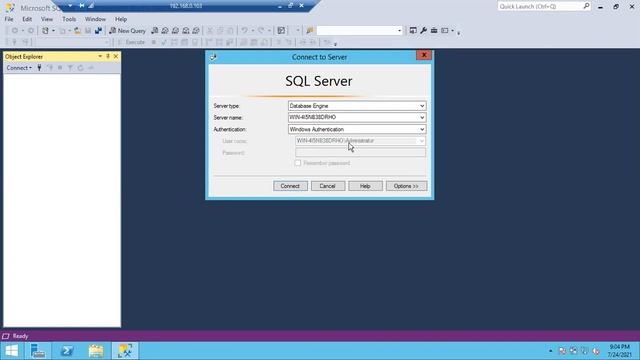The width and height of the screenshot is (640, 360).
Task: Click the SSMS taskbar icon
Action: pyautogui.click(x=125, y=351)
